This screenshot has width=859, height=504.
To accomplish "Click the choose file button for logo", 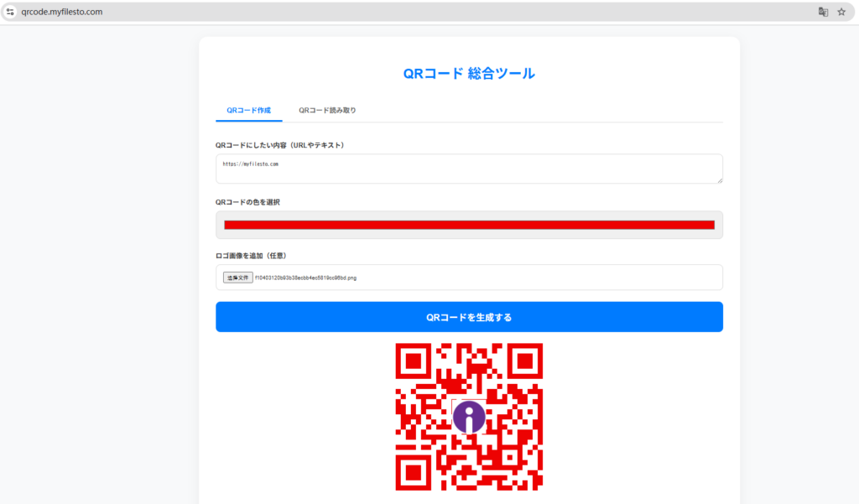I will click(237, 278).
